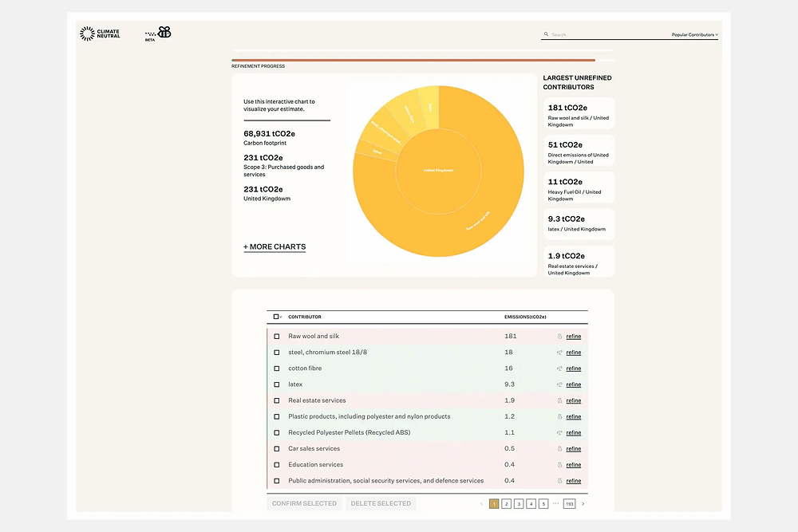Go to page 1

click(494, 504)
